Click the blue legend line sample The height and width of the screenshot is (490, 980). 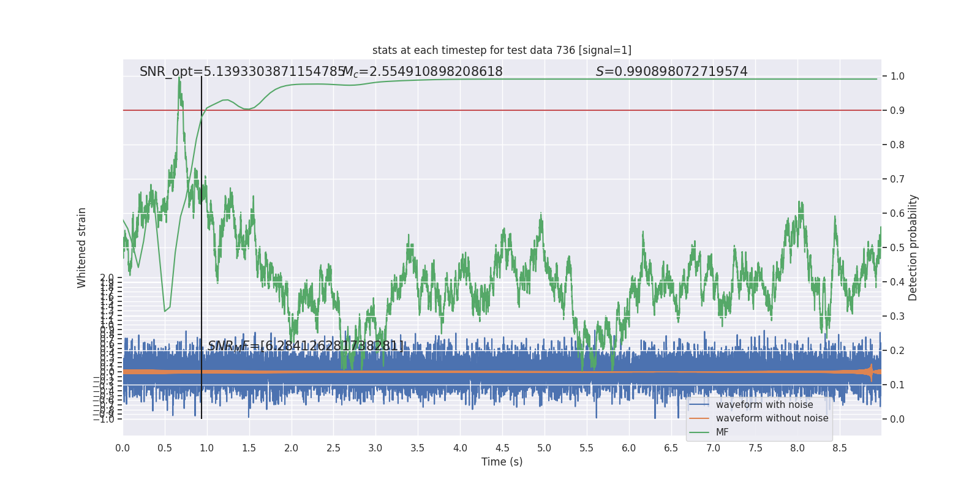coord(699,405)
